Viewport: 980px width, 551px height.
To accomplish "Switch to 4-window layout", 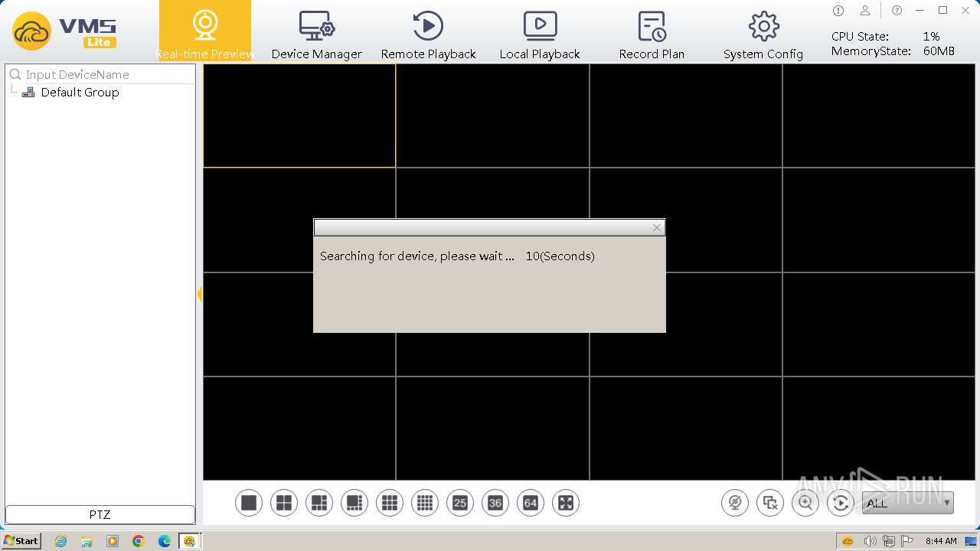I will point(284,503).
